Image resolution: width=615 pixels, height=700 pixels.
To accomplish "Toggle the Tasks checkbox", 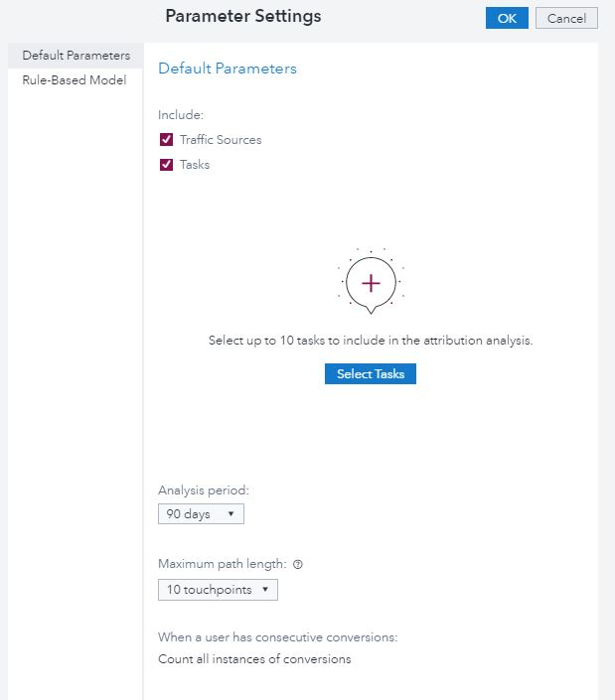I will tap(167, 165).
